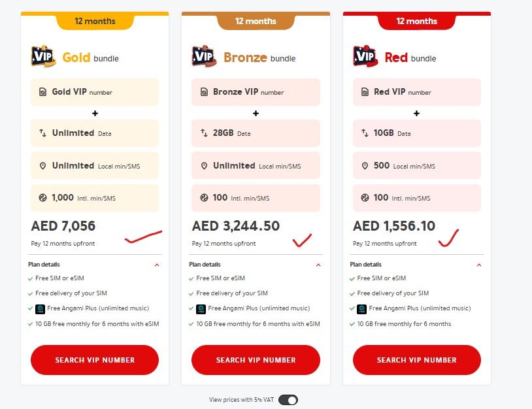Select the Bronze bundle 12 months tab
Viewport: 532px width, 409px height.
coord(256,22)
